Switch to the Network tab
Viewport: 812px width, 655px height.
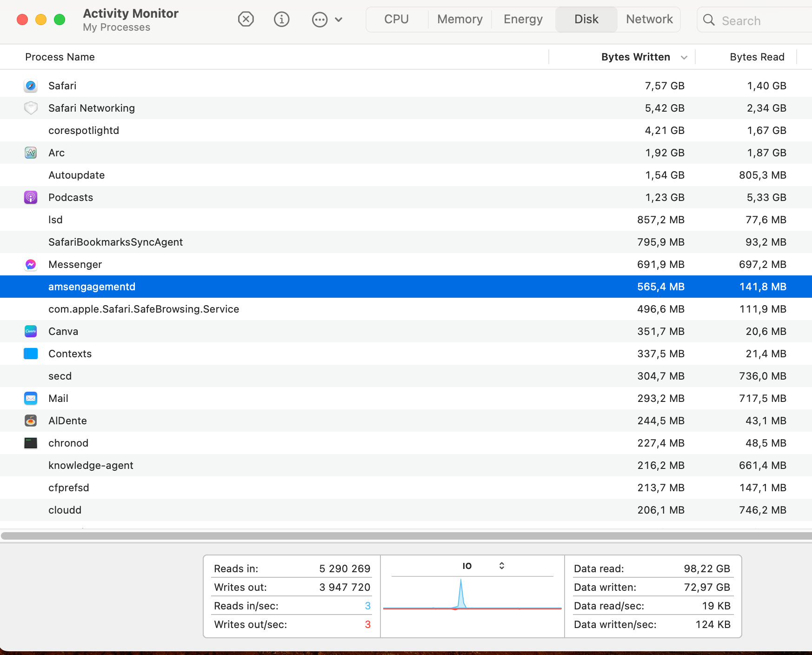(649, 19)
